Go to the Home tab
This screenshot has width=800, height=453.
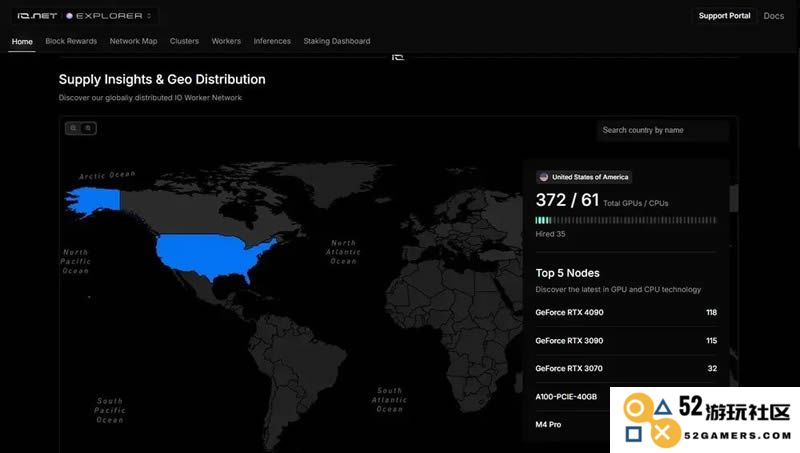[22, 41]
